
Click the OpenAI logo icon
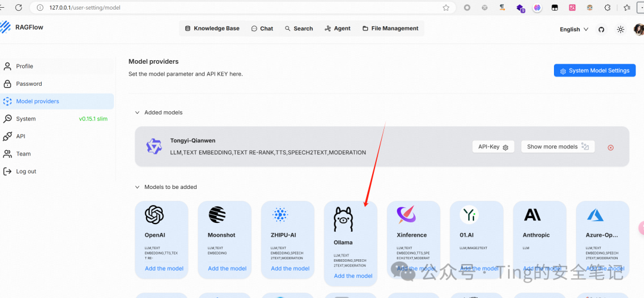coord(154,215)
